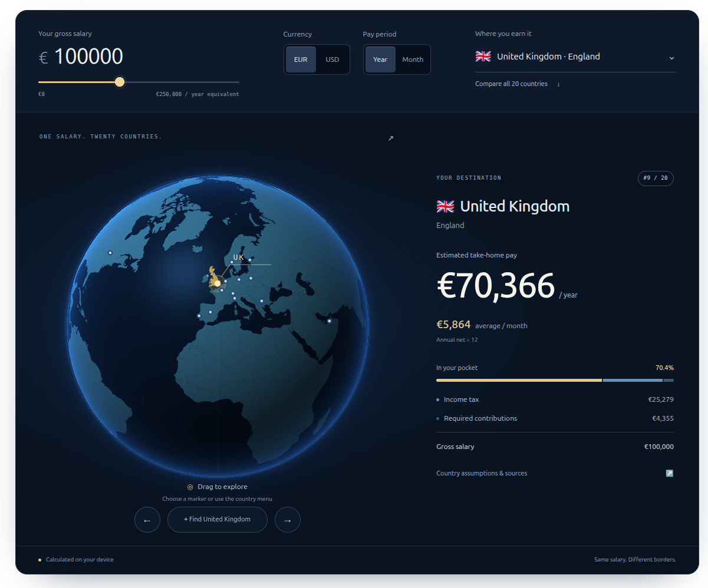
Task: Click the diagonal arrow icon above the globe
Action: 390,138
